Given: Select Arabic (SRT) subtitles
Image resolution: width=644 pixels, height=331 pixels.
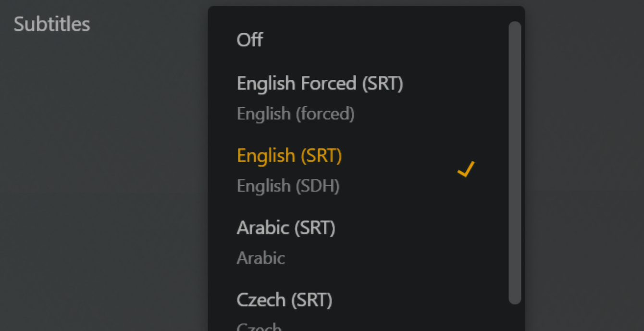Looking at the screenshot, I should tap(286, 228).
